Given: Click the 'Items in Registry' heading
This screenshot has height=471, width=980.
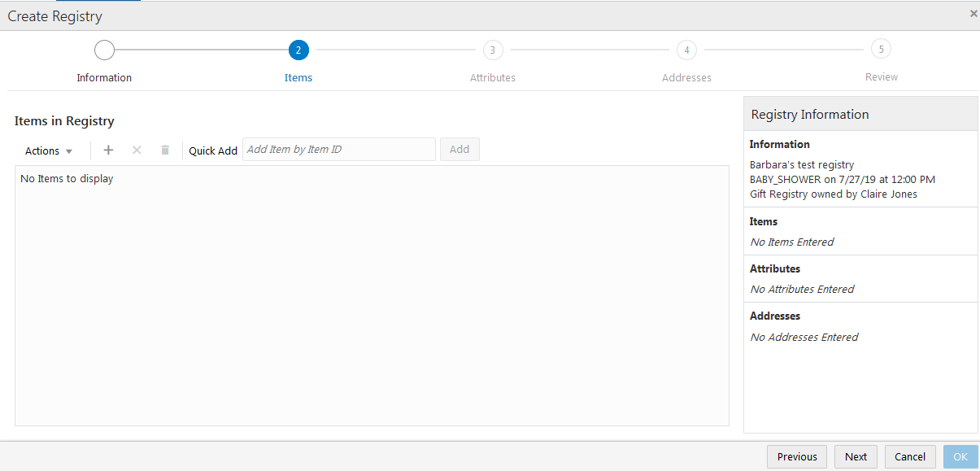Looking at the screenshot, I should click(x=64, y=121).
